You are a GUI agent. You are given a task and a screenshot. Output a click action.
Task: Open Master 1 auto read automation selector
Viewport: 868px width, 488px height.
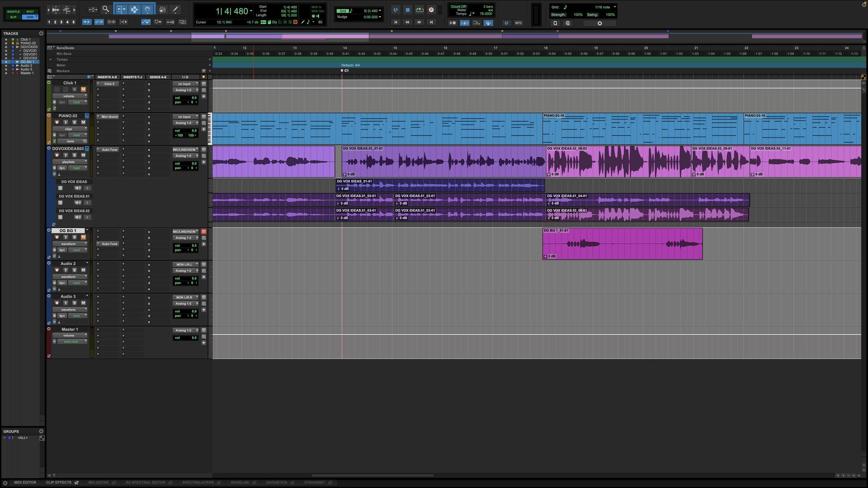(x=72, y=342)
